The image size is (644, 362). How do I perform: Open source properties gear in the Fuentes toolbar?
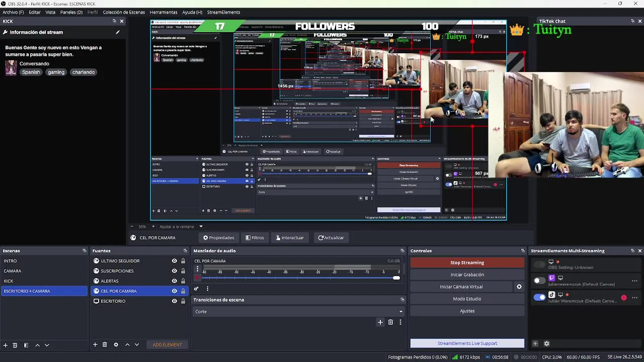pyautogui.click(x=116, y=344)
